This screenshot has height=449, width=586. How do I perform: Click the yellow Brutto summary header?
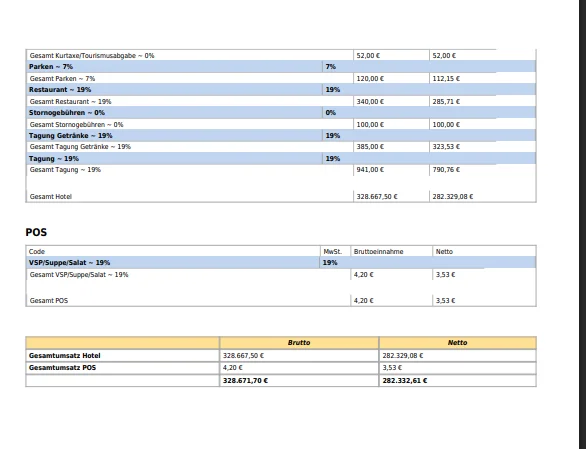(299, 342)
